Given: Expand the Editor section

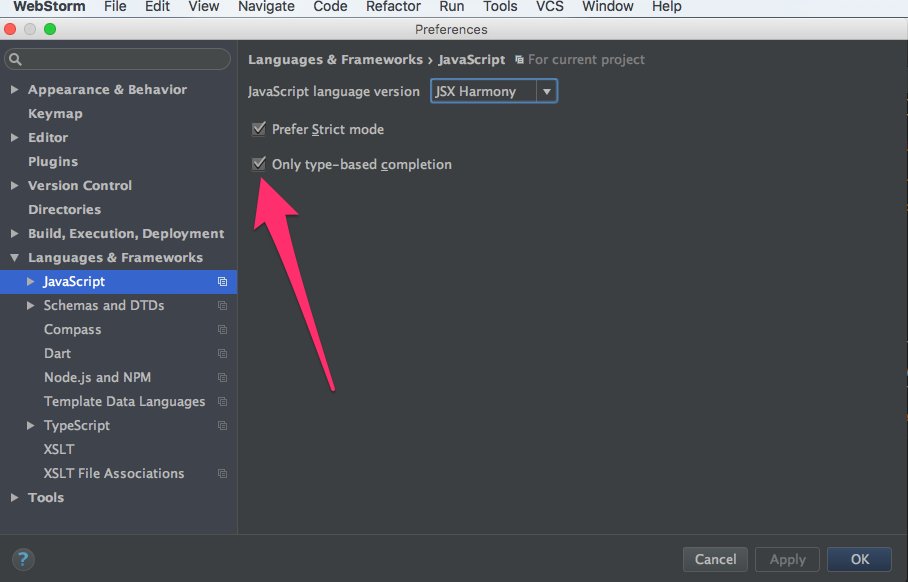Looking at the screenshot, I should click(x=14, y=137).
